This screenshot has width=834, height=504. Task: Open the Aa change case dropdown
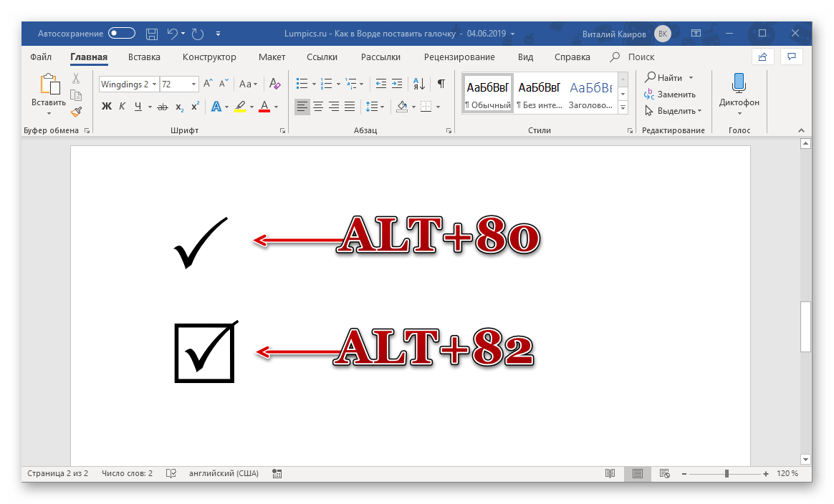[248, 84]
